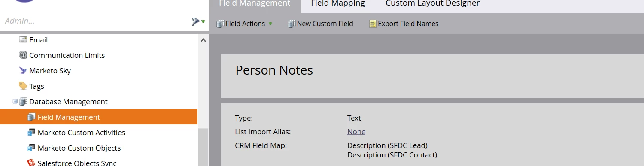Click the Admin search input field

(x=94, y=21)
